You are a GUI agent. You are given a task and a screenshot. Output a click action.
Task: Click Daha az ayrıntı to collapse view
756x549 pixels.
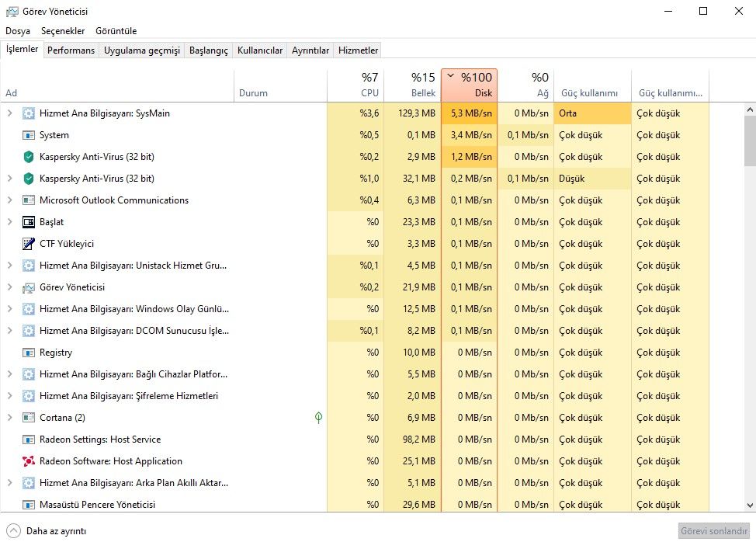(x=47, y=530)
